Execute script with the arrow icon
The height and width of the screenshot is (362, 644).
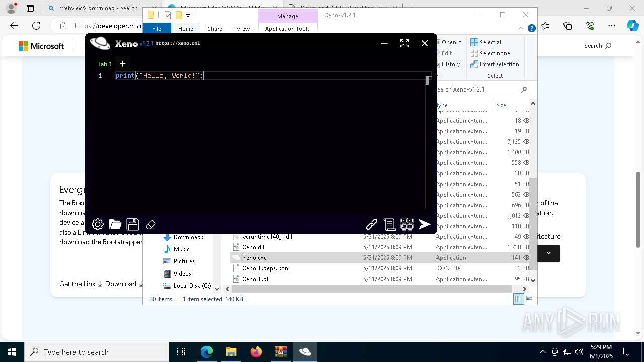[425, 224]
